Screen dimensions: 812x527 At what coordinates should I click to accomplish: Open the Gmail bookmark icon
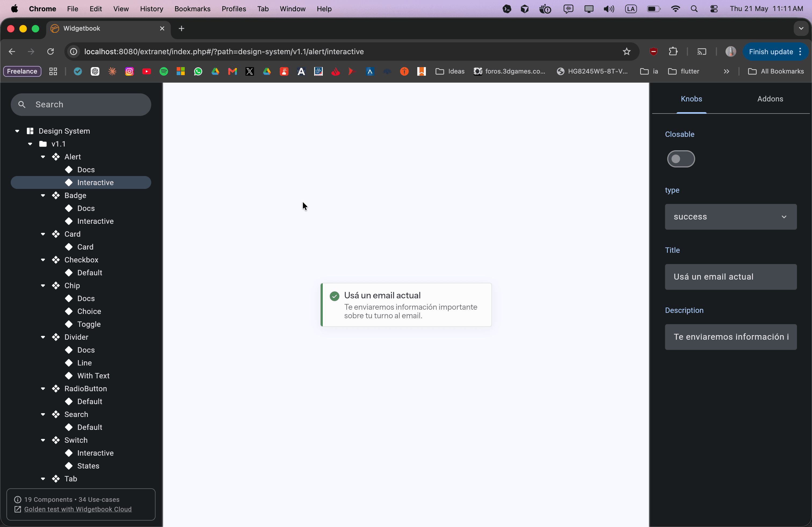tap(232, 71)
